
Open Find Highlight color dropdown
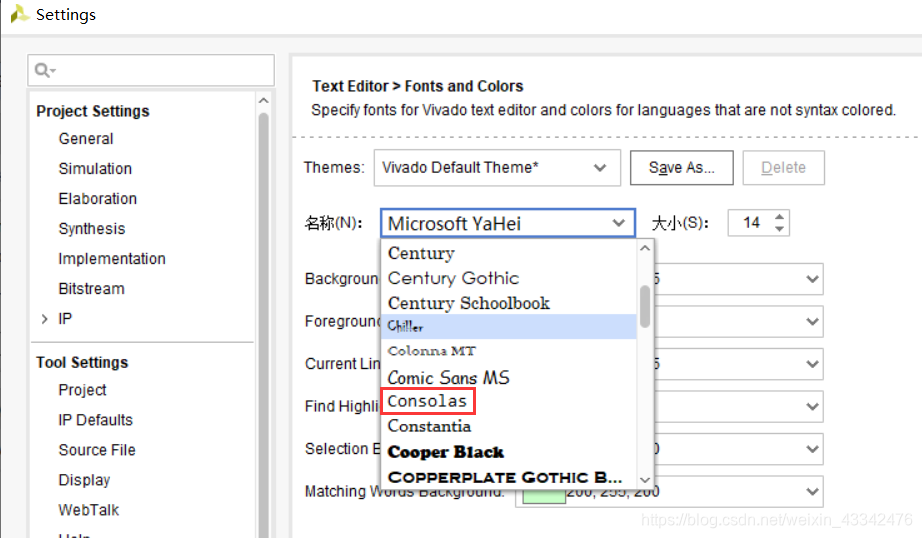tap(812, 406)
